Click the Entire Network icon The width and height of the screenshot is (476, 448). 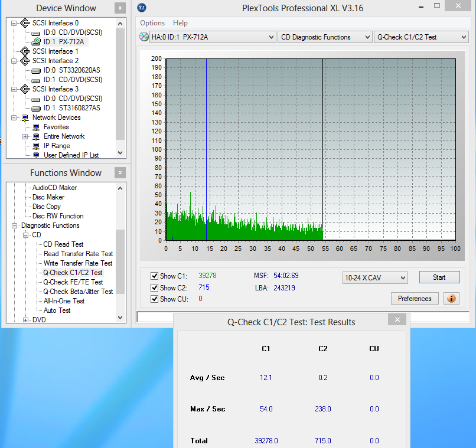36,136
